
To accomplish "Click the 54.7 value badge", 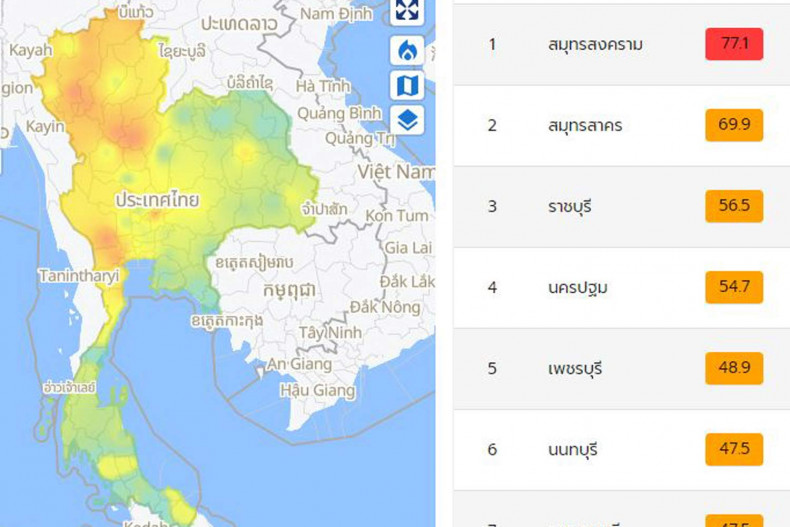I will [x=733, y=288].
